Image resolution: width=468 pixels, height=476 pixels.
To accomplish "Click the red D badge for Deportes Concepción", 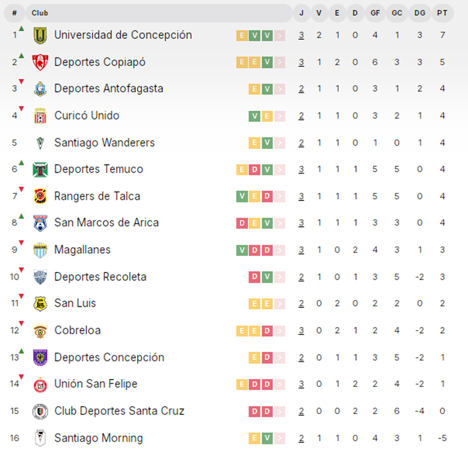I will click(x=267, y=357).
